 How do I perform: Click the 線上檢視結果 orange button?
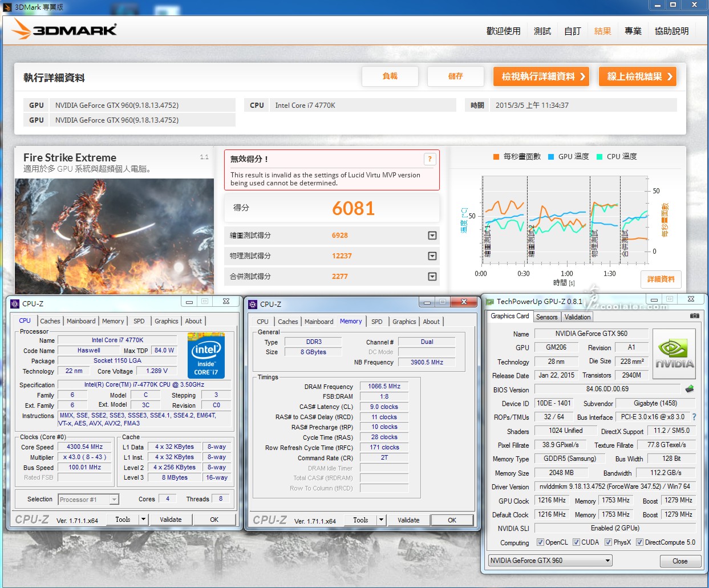638,76
